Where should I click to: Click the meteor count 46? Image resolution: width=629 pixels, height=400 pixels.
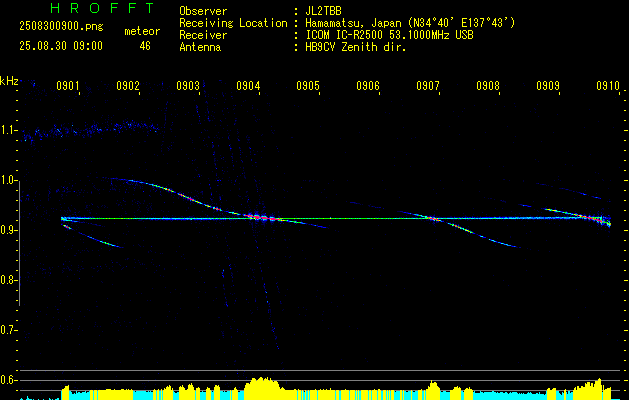click(x=145, y=46)
